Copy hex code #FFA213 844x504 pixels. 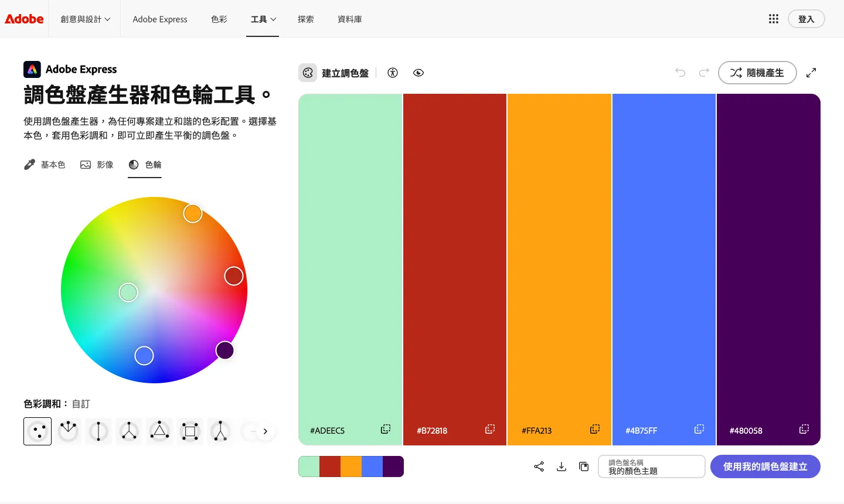tap(595, 429)
